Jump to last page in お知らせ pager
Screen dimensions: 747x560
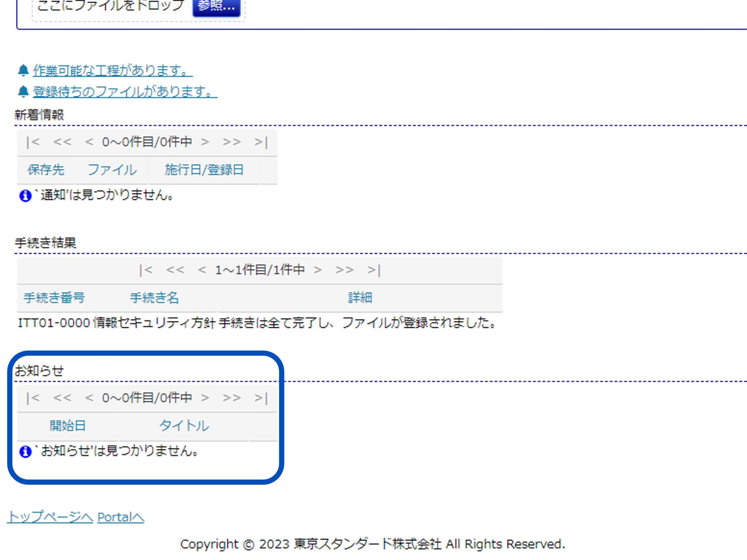(261, 398)
